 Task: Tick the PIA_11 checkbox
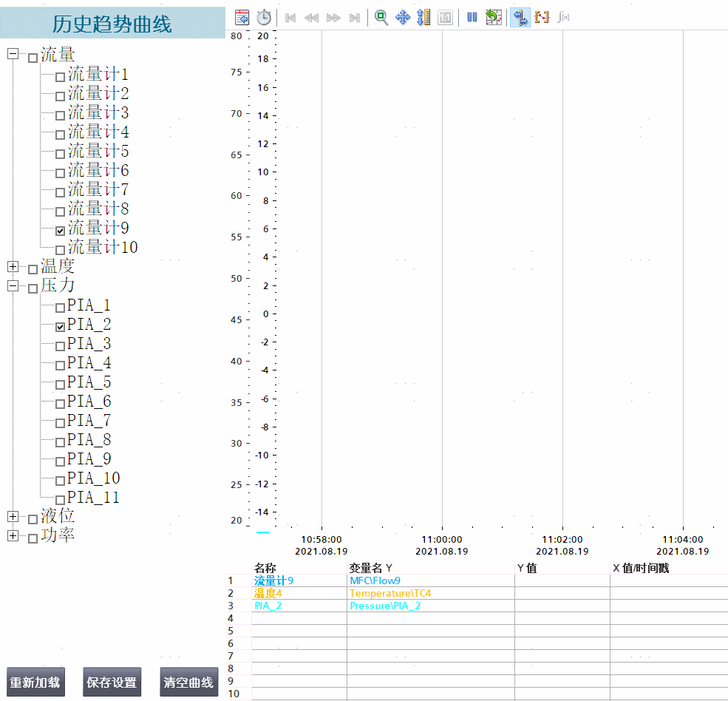click(x=60, y=500)
